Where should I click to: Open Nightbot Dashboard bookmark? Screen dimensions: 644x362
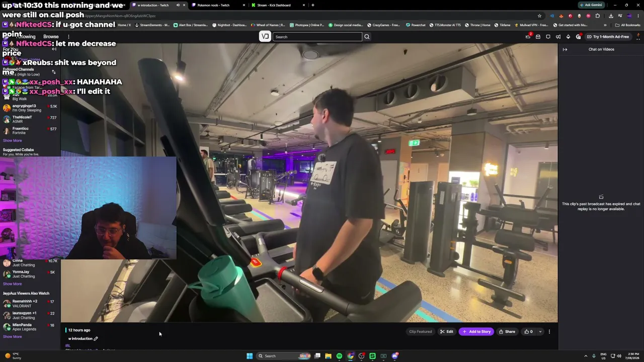(x=229, y=25)
